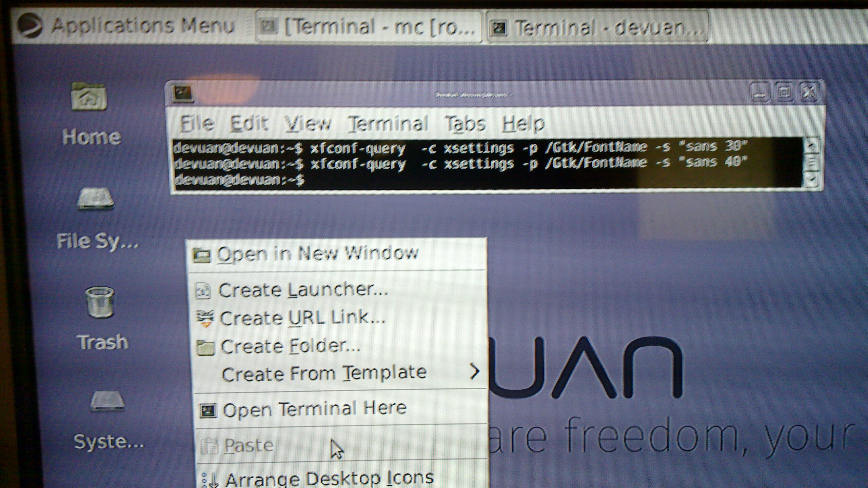Choose Open Terminal Here
This screenshot has height=488, width=868.
(x=314, y=409)
